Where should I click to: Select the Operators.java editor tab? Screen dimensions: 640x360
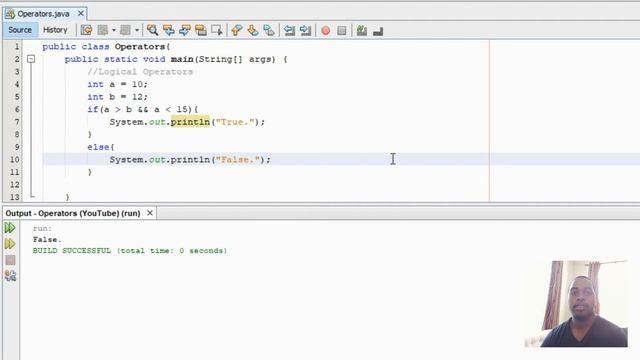(x=43, y=14)
